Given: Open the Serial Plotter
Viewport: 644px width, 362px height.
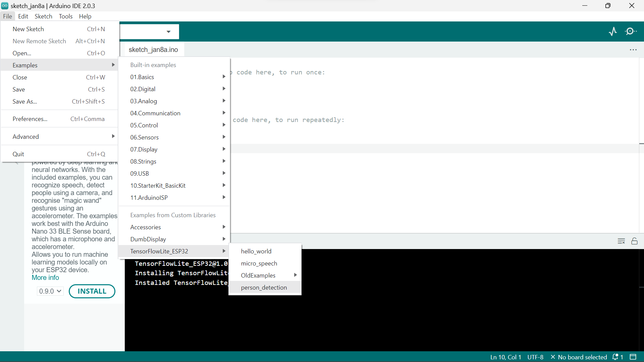Looking at the screenshot, I should [613, 32].
